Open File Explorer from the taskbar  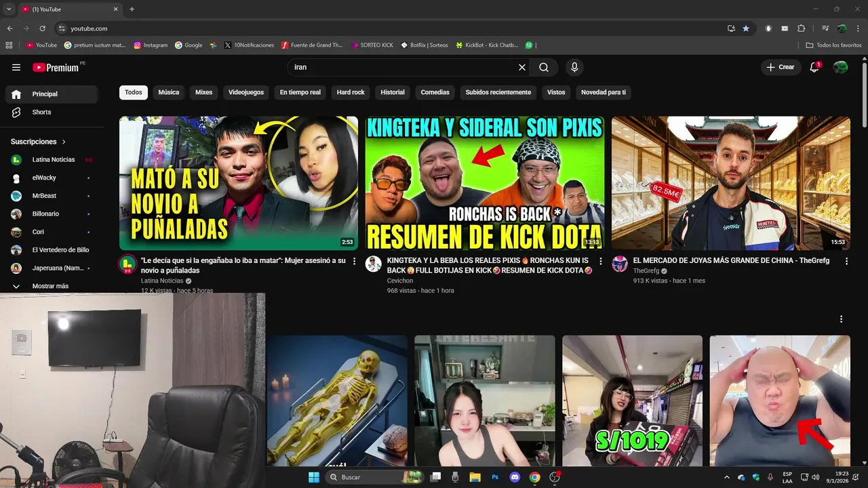[x=475, y=477]
